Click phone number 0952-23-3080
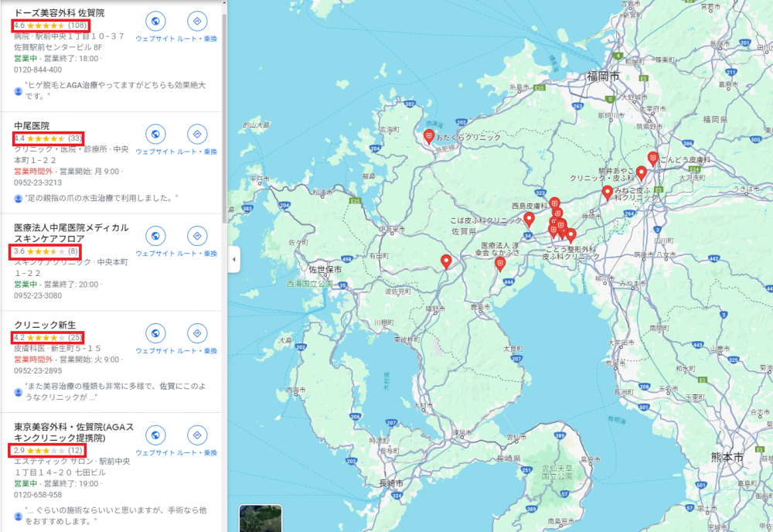Screen dimensions: 773x532 tap(38, 296)
